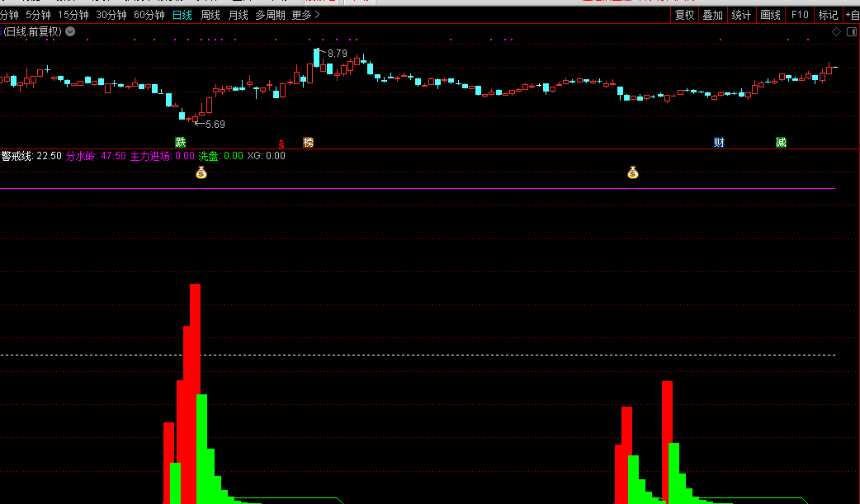Click the diamond icon at chart top-right
This screenshot has height=504, width=860.
tap(836, 32)
